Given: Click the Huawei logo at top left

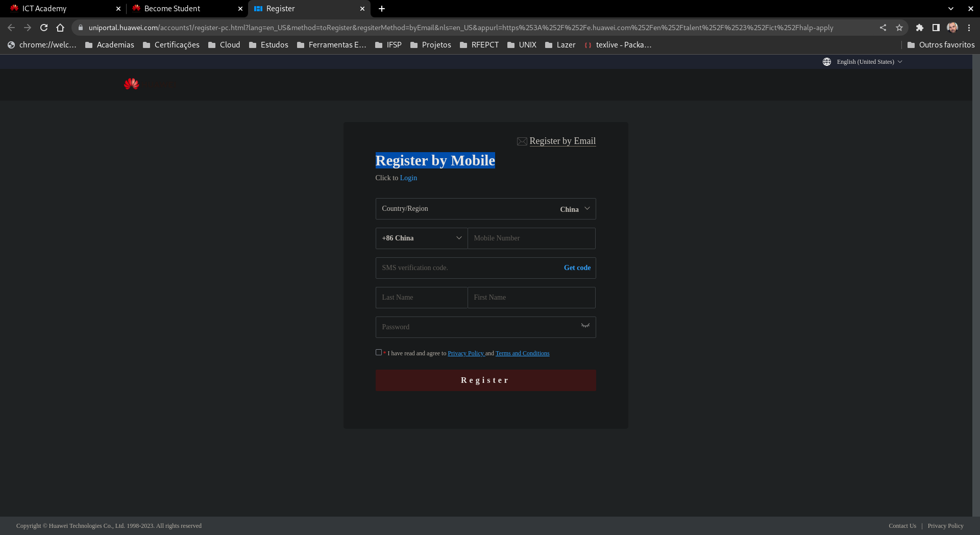Looking at the screenshot, I should tap(131, 84).
